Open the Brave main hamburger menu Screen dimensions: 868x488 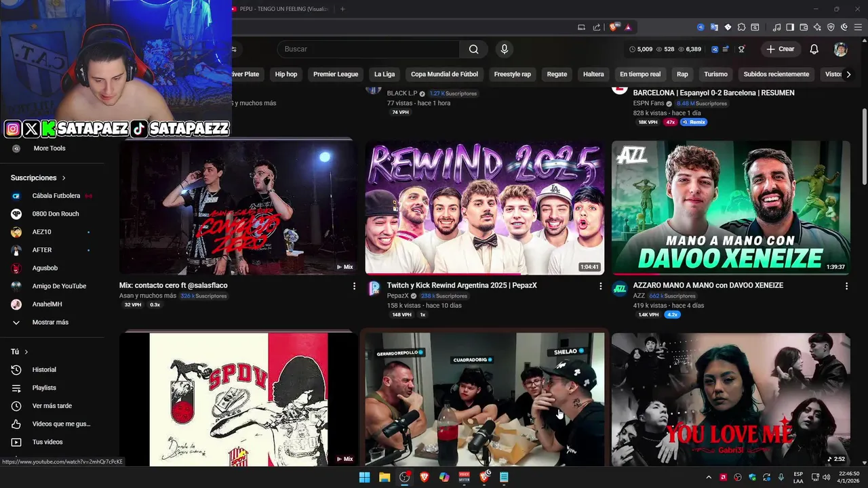(x=858, y=27)
